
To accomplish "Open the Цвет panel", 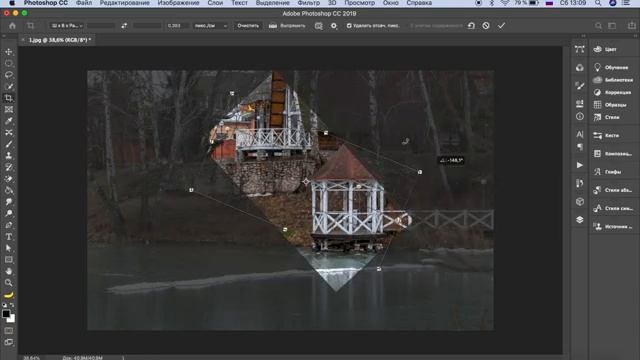I will tap(611, 49).
